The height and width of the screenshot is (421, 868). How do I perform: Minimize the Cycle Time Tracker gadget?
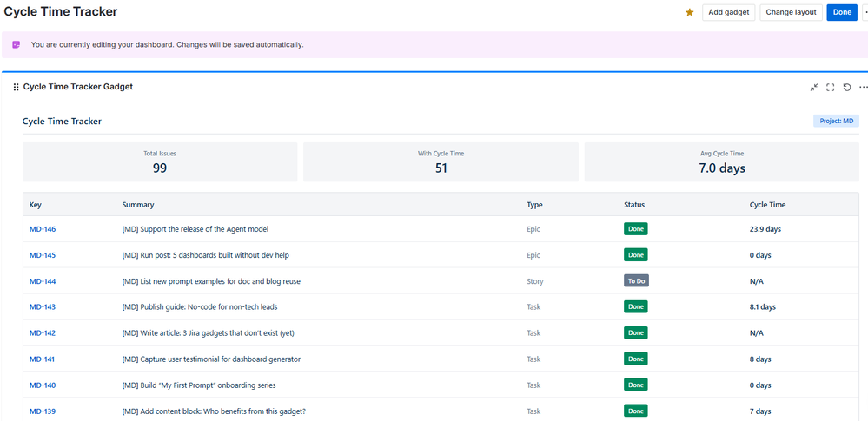(x=814, y=88)
